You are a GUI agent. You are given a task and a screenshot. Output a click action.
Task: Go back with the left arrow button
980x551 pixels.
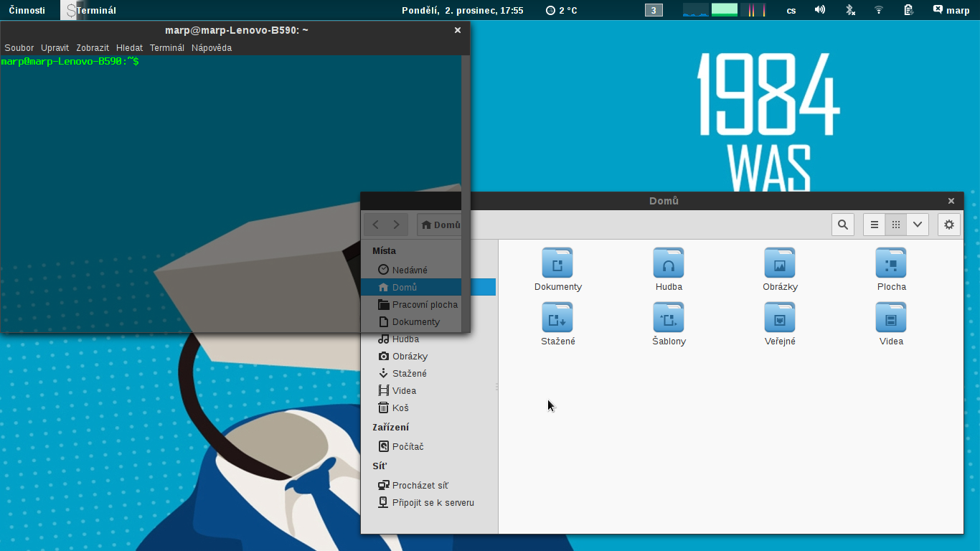pyautogui.click(x=375, y=225)
